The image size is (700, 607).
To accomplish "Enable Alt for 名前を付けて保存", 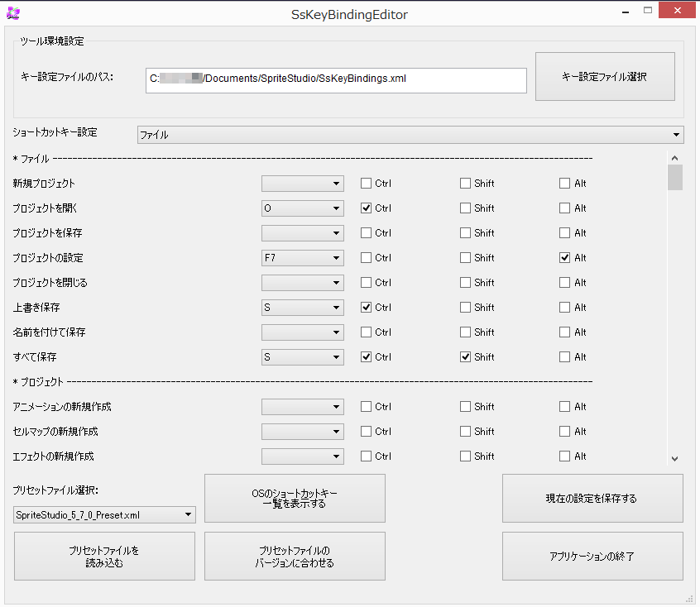I will 565,332.
